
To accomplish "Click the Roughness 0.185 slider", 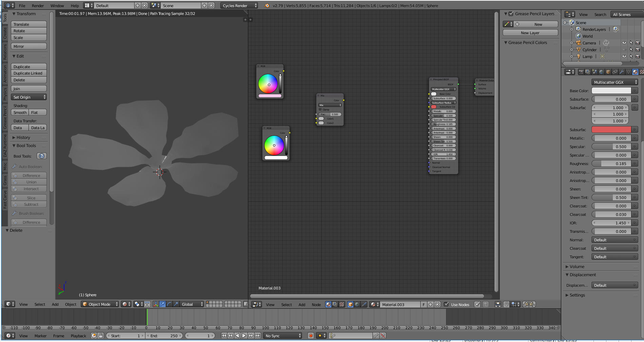I will pos(611,163).
